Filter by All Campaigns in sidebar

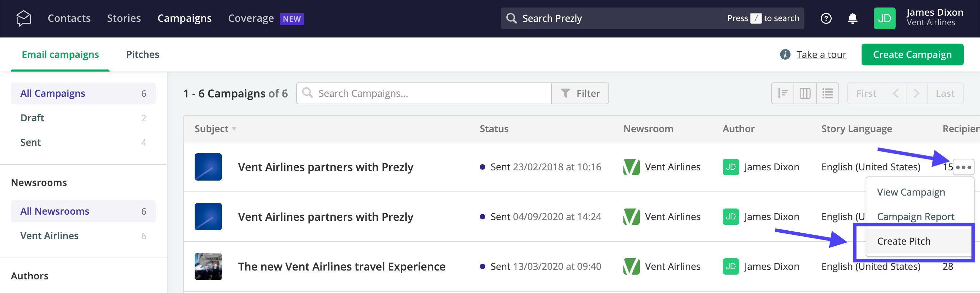point(83,93)
